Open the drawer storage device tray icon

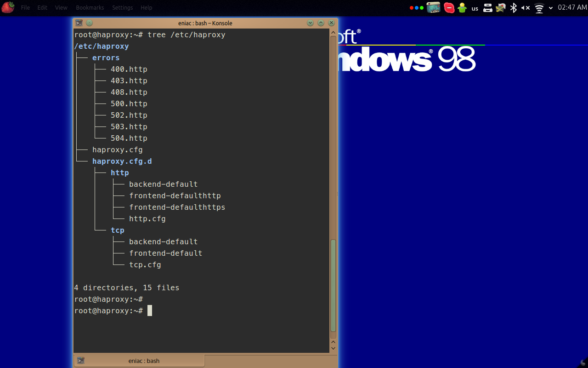pos(488,8)
